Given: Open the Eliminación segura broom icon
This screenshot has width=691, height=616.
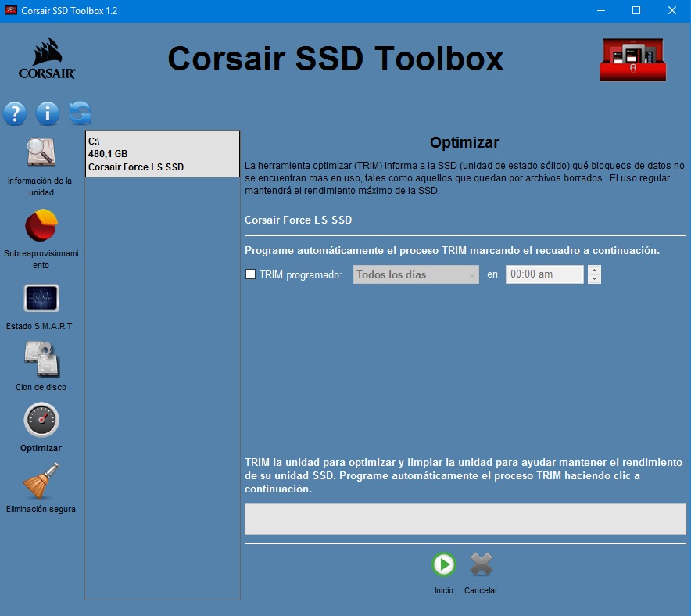Looking at the screenshot, I should point(41,482).
